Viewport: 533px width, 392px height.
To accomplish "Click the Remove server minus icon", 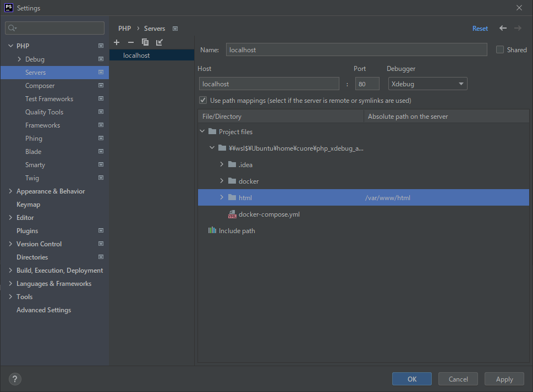I will click(131, 42).
